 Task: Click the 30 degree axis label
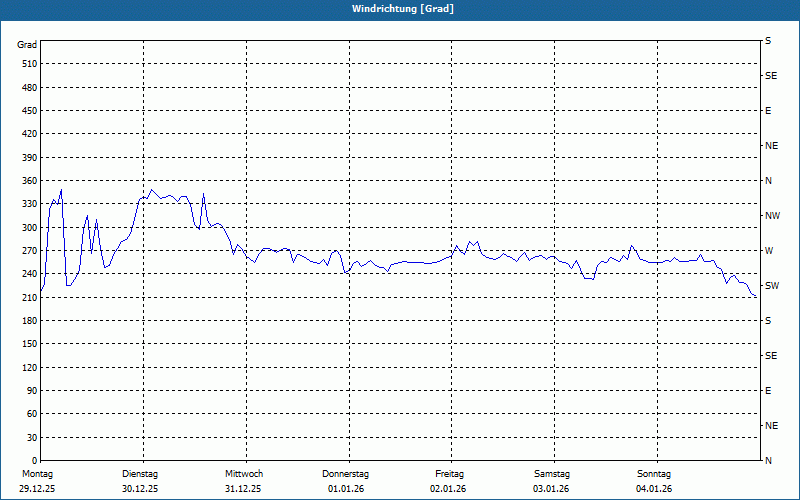(32, 437)
